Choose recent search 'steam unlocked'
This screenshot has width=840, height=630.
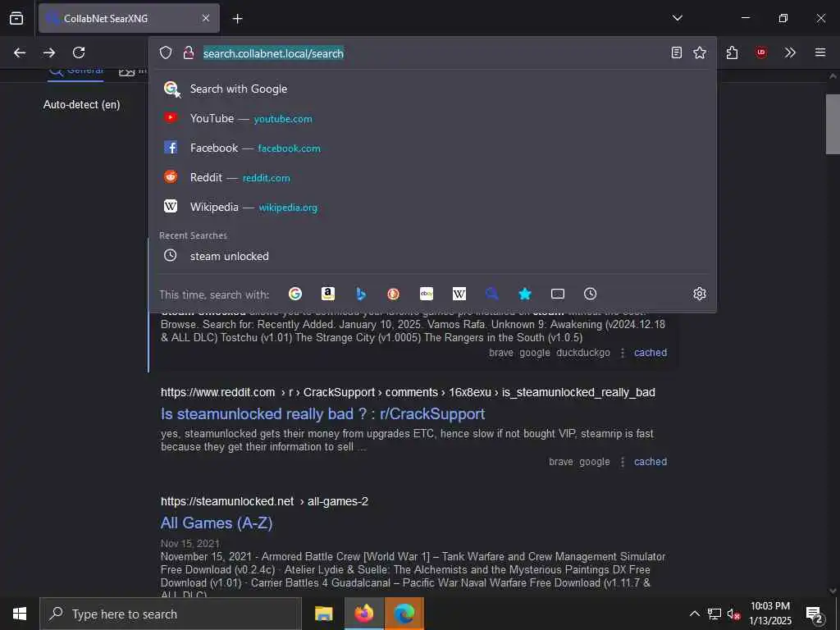431,256
